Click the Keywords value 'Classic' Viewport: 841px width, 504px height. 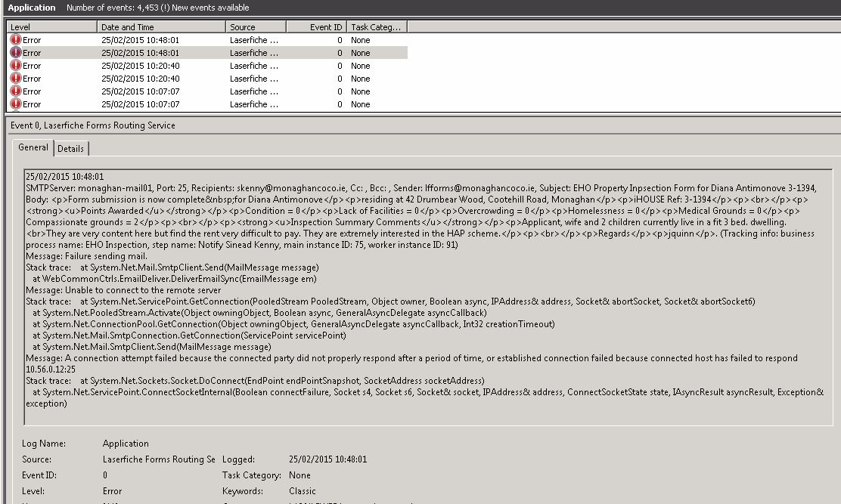point(302,490)
